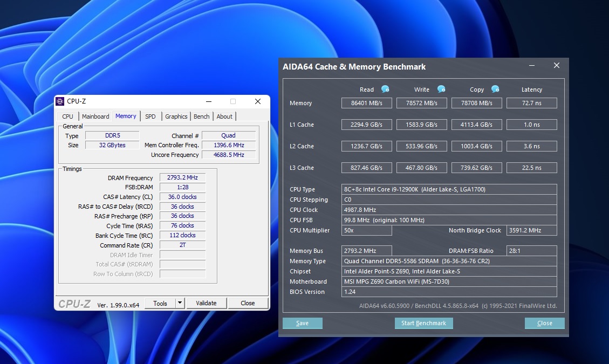Click the Quad channel value in CPU-Z
609x364 pixels.
229,135
